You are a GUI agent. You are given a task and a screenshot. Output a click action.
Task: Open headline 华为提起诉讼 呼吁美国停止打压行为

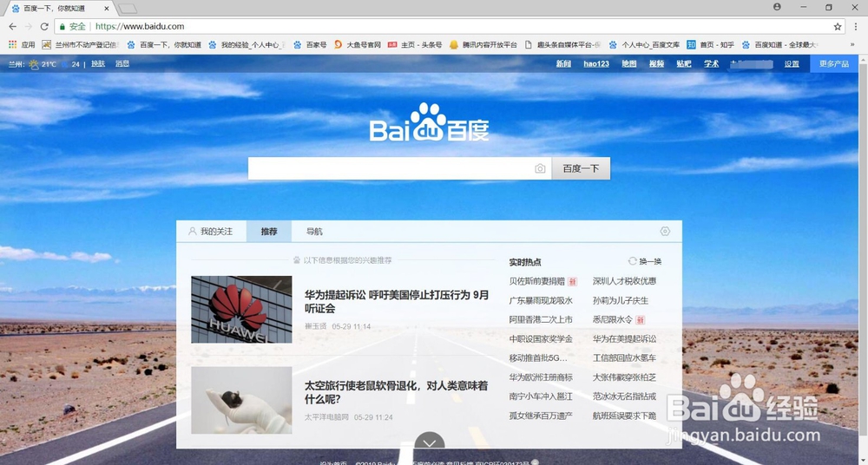[397, 301]
